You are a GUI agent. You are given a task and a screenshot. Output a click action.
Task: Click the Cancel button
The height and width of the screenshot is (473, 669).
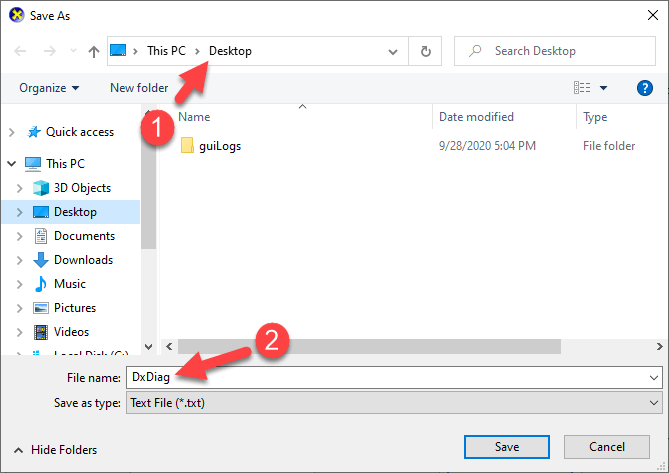(x=607, y=447)
